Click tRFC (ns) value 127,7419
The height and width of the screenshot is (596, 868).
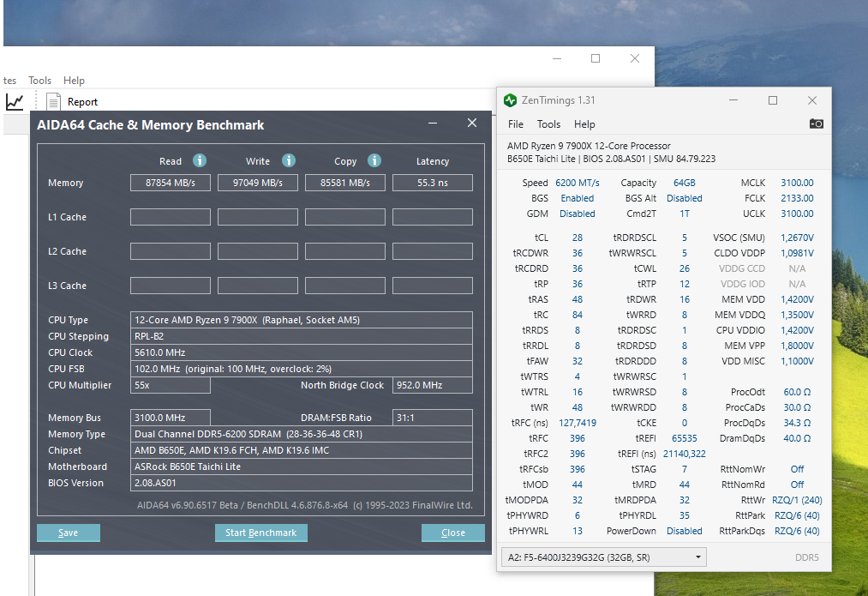point(578,423)
